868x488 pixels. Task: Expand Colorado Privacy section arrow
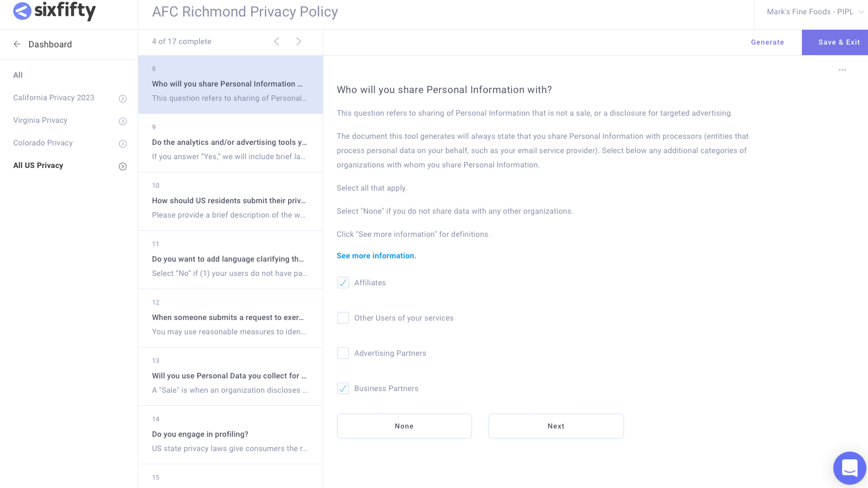coord(123,144)
